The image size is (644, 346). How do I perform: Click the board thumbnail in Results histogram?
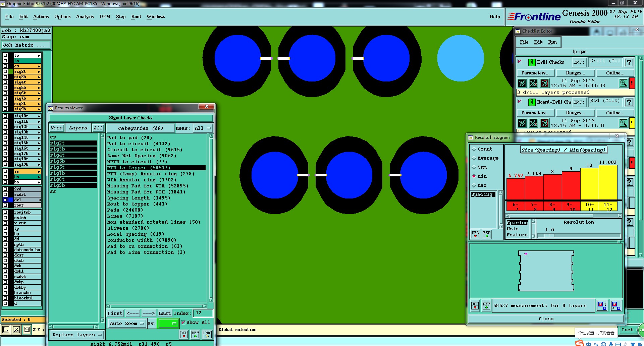click(x=546, y=271)
